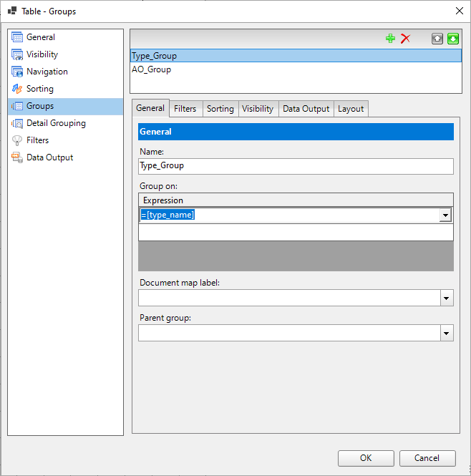Switch to the Filters tab
The width and height of the screenshot is (471, 476).
tap(185, 109)
